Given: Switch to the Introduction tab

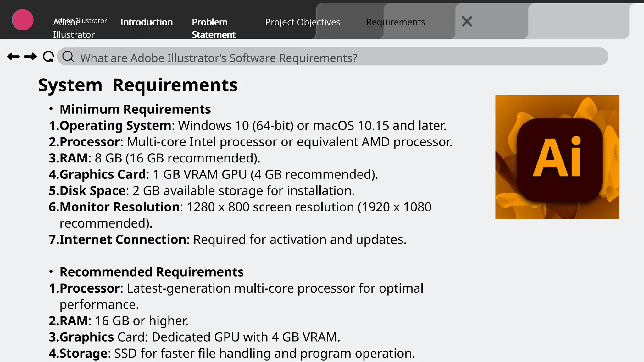Looking at the screenshot, I should pyautogui.click(x=146, y=22).
